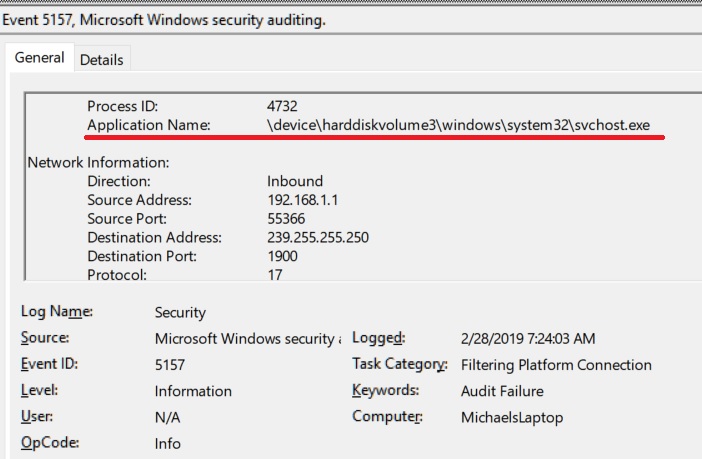Click the Source Address label
The height and width of the screenshot is (459, 702).
click(x=139, y=200)
